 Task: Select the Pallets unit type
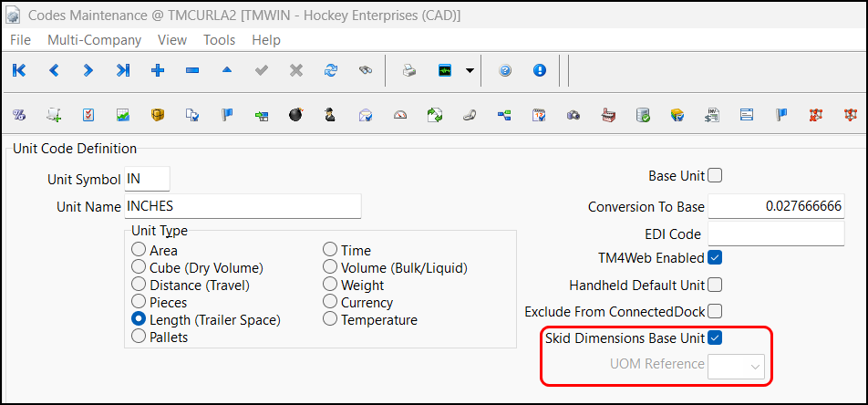(x=139, y=337)
